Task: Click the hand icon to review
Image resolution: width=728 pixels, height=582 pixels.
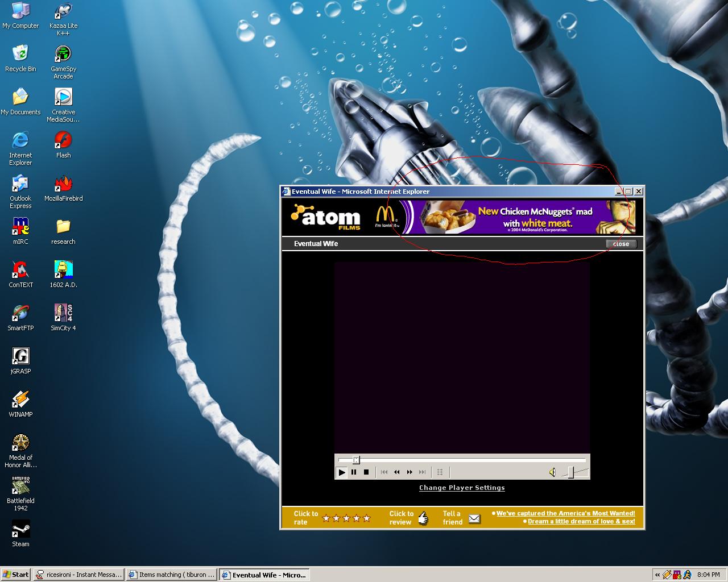Action: [x=423, y=518]
